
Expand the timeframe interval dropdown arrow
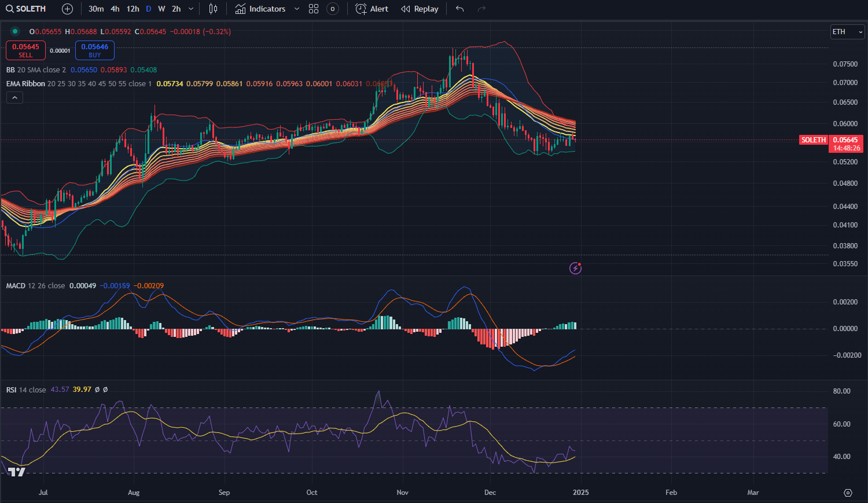click(191, 9)
